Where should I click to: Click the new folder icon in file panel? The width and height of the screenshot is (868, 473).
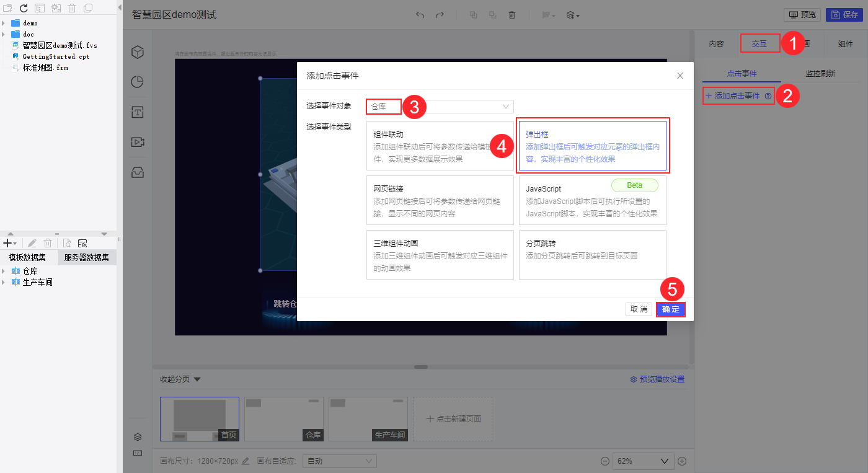coord(8,8)
